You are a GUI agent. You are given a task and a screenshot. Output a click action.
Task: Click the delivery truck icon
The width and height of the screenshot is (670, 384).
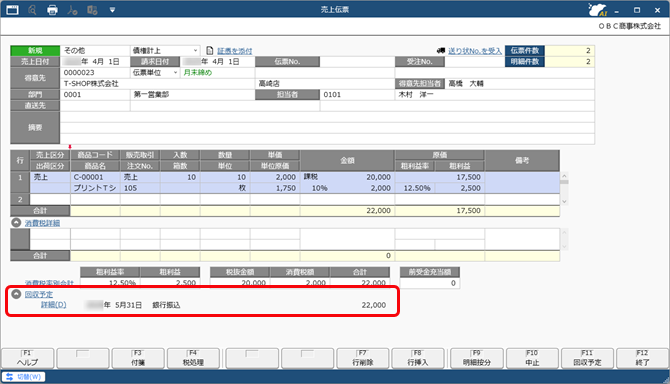[441, 50]
